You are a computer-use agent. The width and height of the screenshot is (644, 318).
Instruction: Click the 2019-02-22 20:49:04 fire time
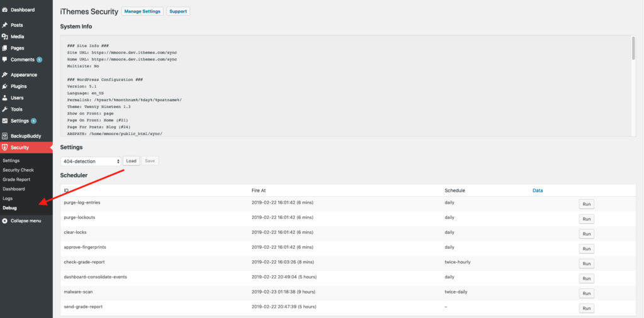click(284, 277)
